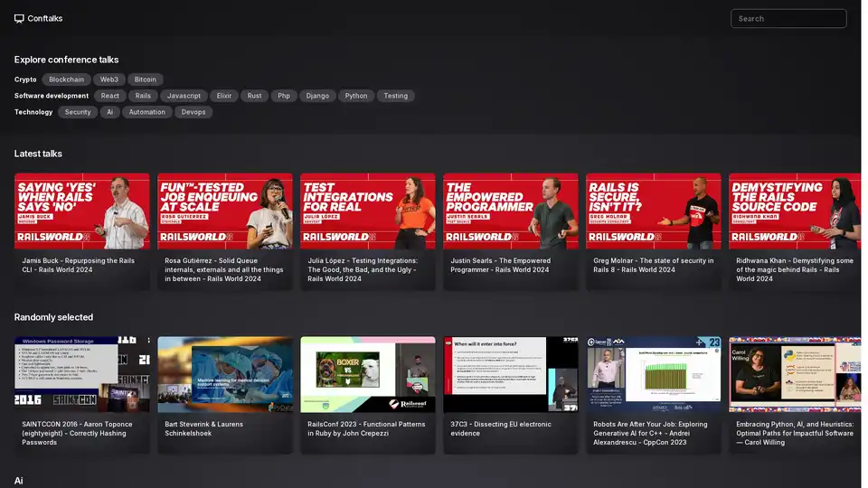Select the Web3 topic tag
This screenshot has height=488, width=868.
[109, 80]
